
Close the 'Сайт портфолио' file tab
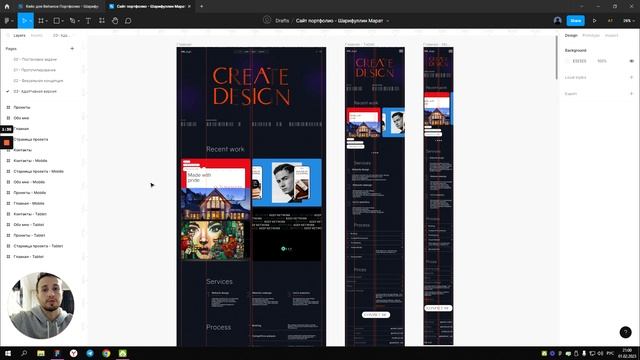(189, 6)
